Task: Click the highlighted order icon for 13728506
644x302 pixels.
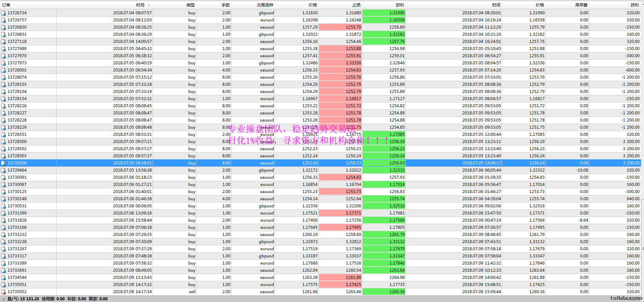Action: (3, 163)
